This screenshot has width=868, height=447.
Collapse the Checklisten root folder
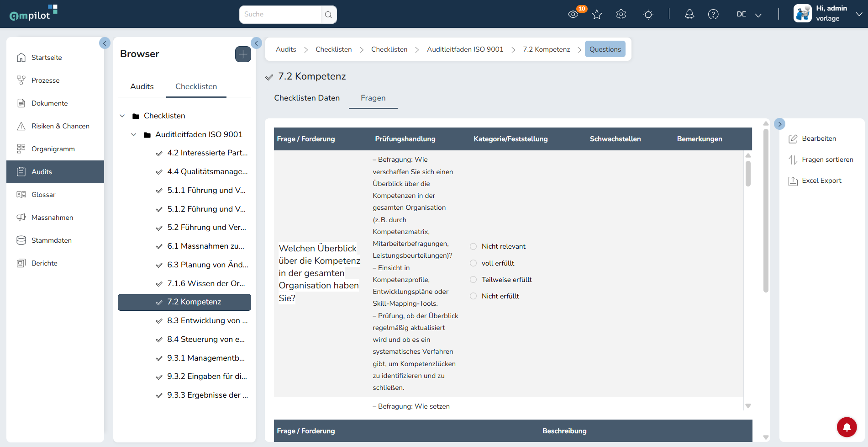[x=122, y=116]
